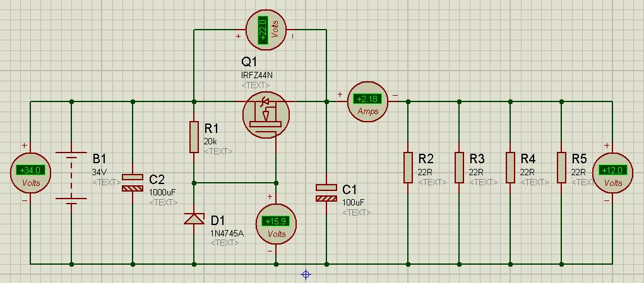Click the <TEXT> placeholder under 100uF
The width and height of the screenshot is (644, 283).
point(357,212)
